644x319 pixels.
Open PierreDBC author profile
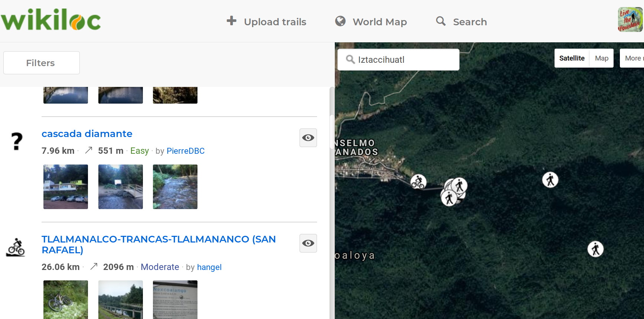coord(186,151)
